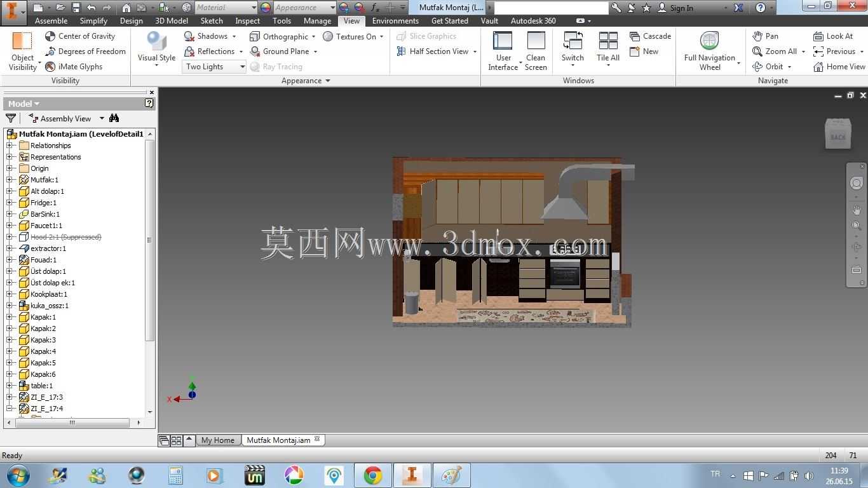
Task: Switch to the 3D Model tab
Action: click(172, 21)
